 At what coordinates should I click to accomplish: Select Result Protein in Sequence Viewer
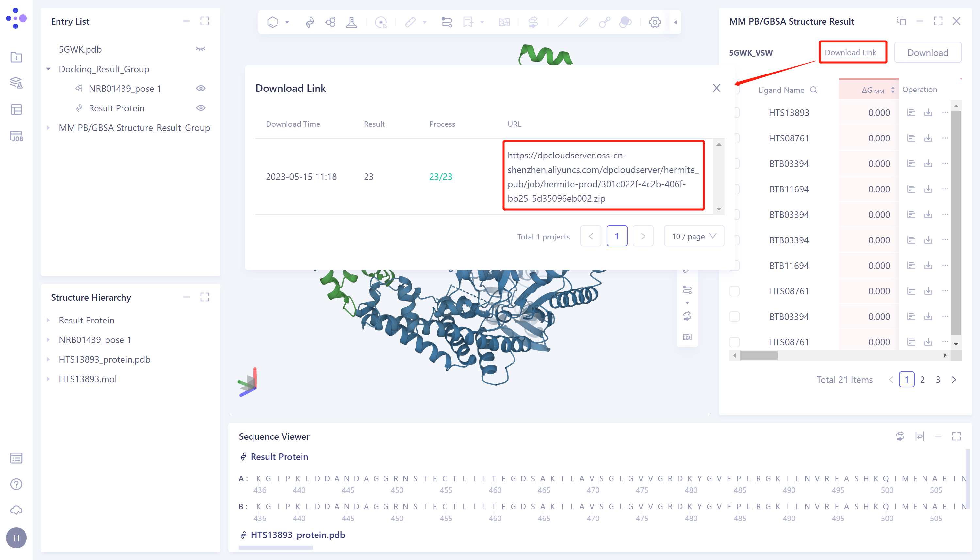pos(279,457)
